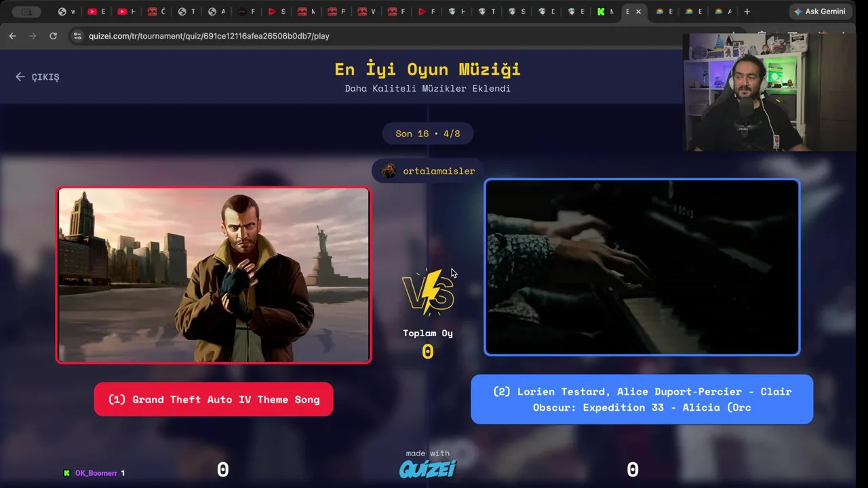
Task: Switch to the red play-icon tab labeled S
Action: pos(276,12)
